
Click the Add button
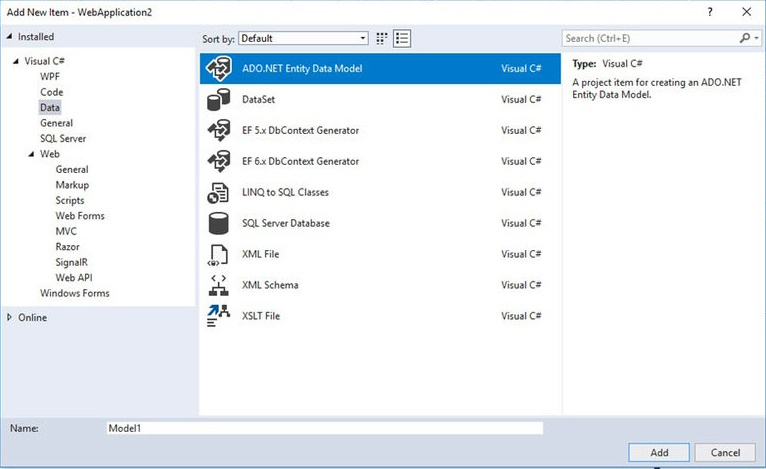tap(659, 453)
